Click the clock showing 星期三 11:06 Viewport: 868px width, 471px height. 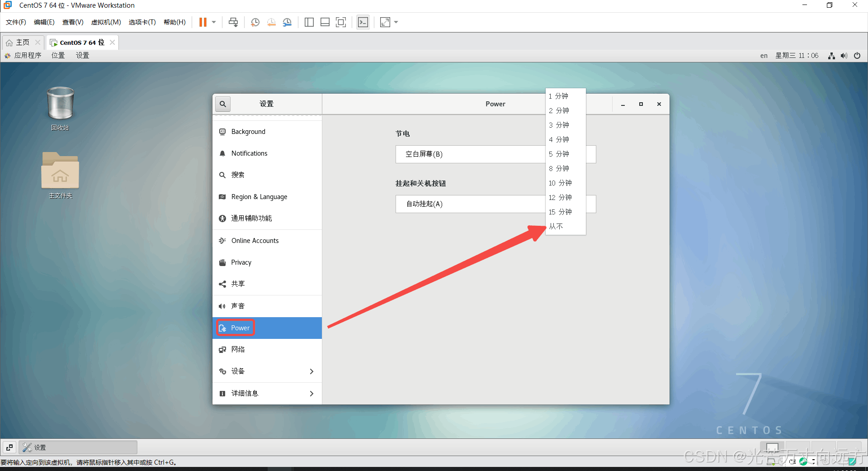797,56
